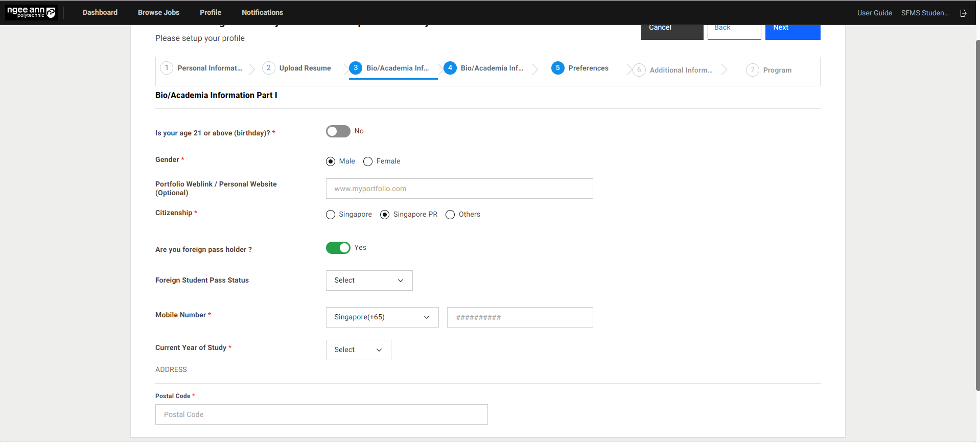The width and height of the screenshot is (980, 443).
Task: Choose the Singapore citizenship option
Action: [331, 215]
